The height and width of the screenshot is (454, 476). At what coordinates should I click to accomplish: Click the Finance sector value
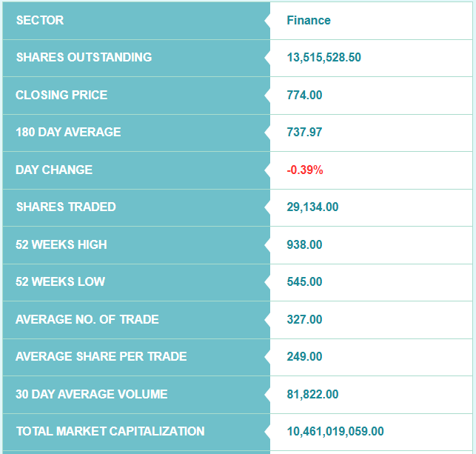pos(309,21)
